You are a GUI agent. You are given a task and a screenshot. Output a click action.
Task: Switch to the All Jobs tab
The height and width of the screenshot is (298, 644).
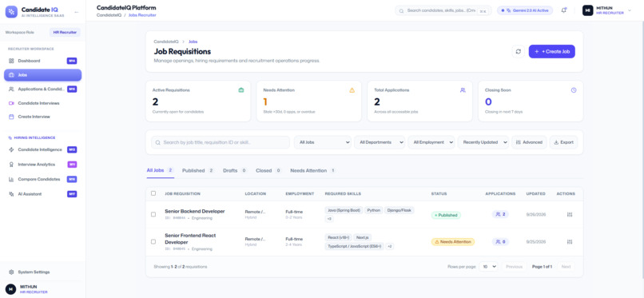click(x=160, y=170)
